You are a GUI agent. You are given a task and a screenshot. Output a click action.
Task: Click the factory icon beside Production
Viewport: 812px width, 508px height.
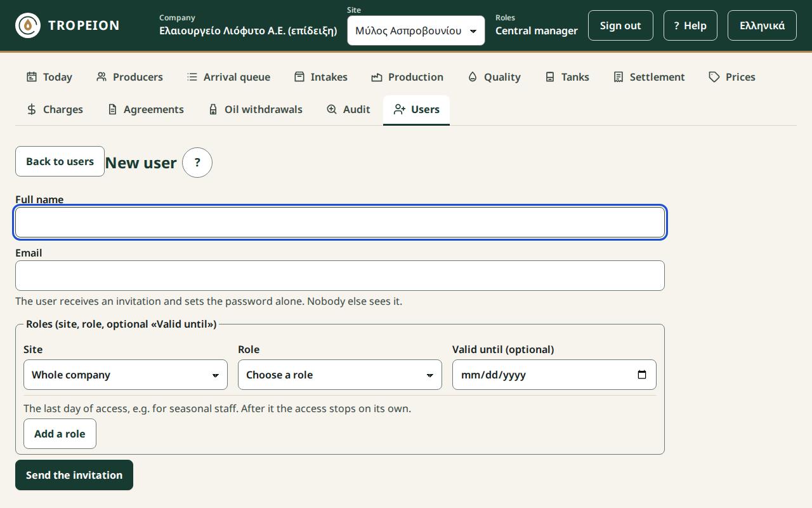tap(377, 77)
